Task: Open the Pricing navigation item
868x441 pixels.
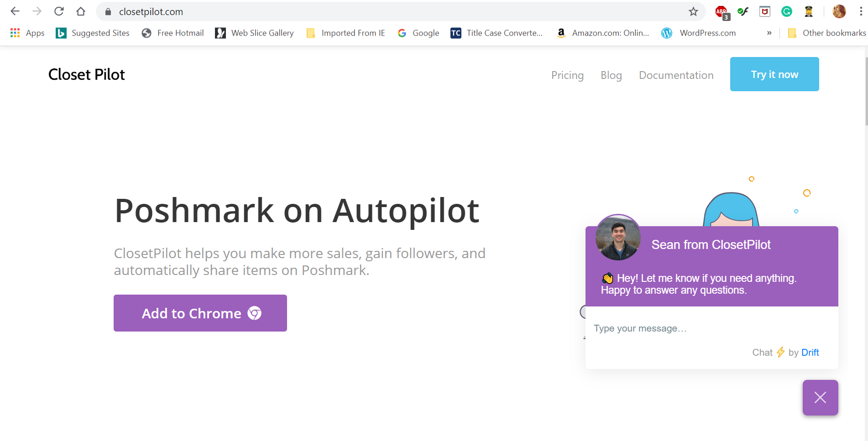Action: pos(567,75)
